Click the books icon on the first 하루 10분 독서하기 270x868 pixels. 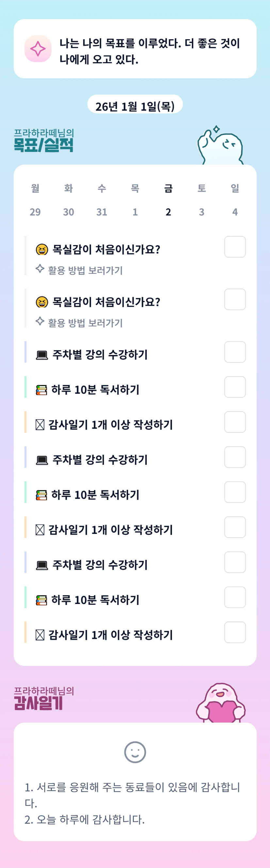tap(41, 390)
